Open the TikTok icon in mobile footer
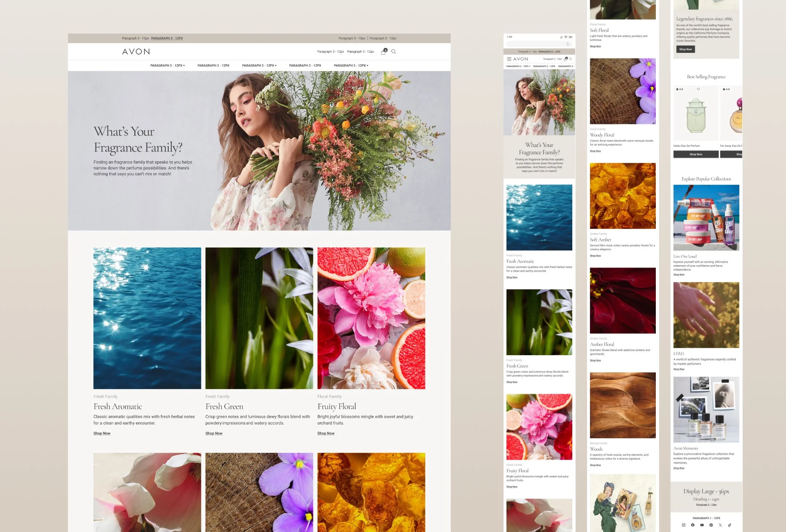Viewport: 786px width, 532px height. click(730, 525)
